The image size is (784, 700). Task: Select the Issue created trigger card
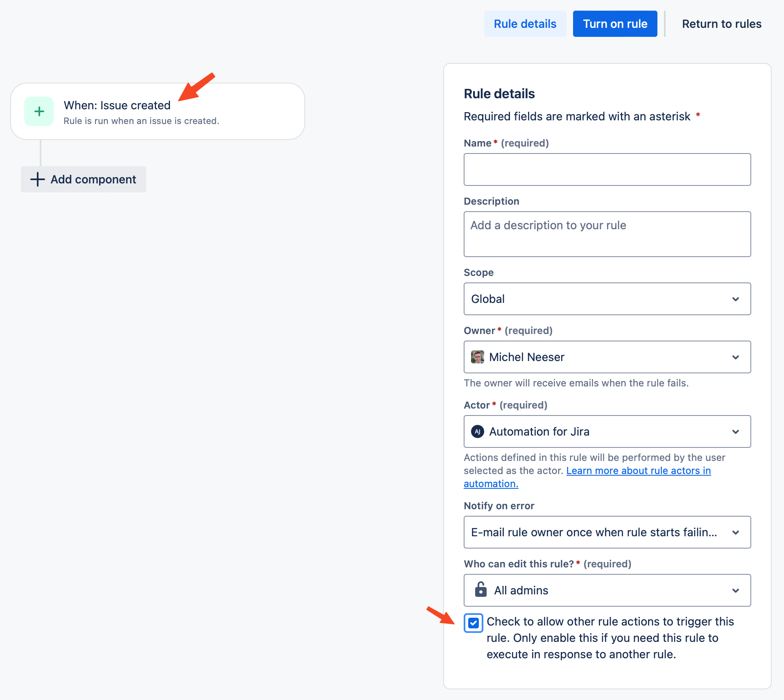click(157, 111)
